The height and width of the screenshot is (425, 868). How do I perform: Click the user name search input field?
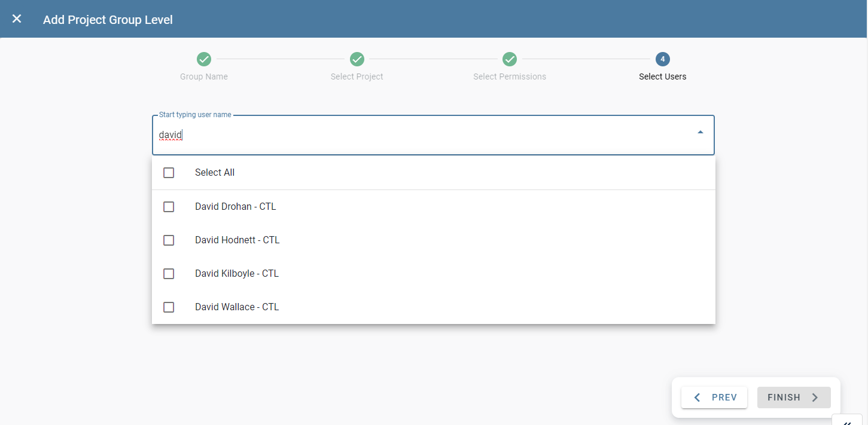click(419, 134)
